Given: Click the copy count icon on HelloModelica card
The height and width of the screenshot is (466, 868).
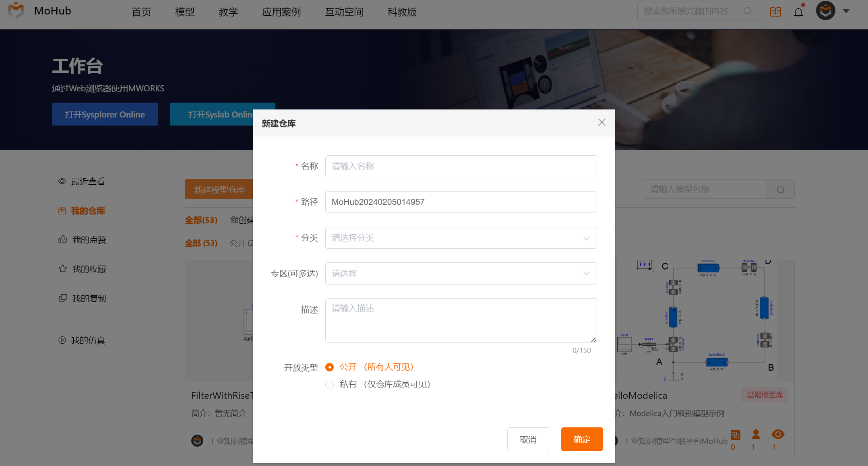Looking at the screenshot, I should click(735, 435).
